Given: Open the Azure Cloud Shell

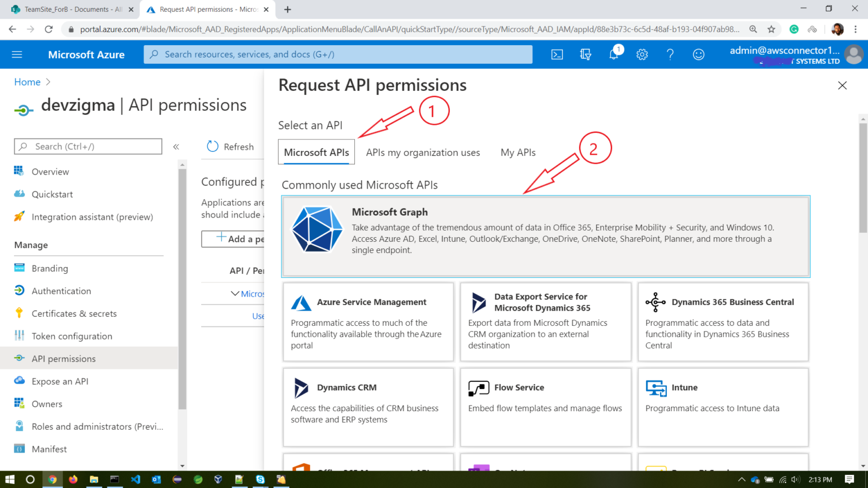Looking at the screenshot, I should (557, 54).
